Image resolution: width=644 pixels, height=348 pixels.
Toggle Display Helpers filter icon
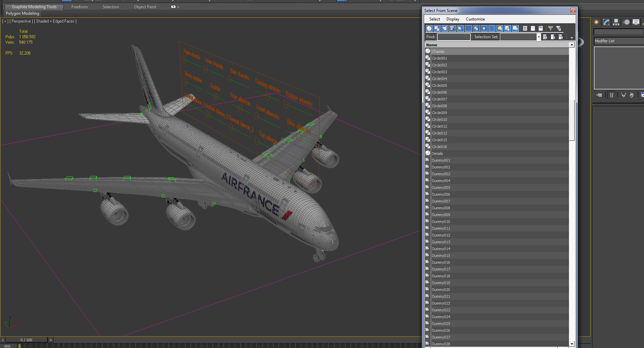coord(460,28)
